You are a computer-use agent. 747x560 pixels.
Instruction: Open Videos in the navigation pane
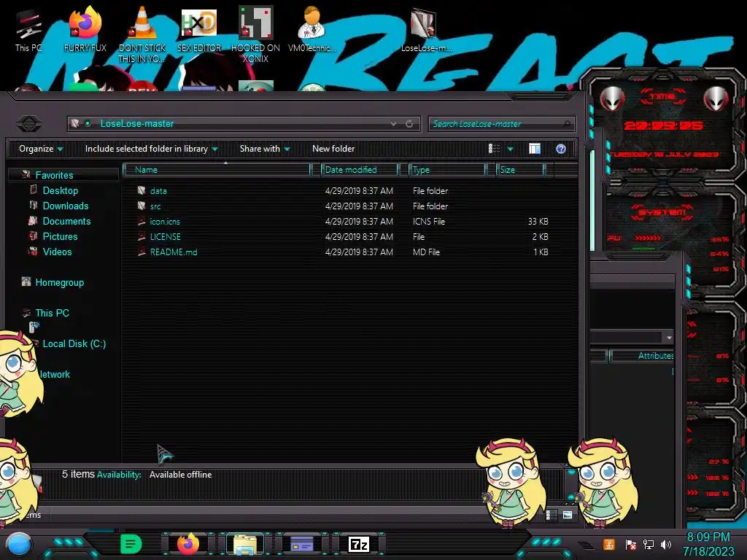coord(57,252)
